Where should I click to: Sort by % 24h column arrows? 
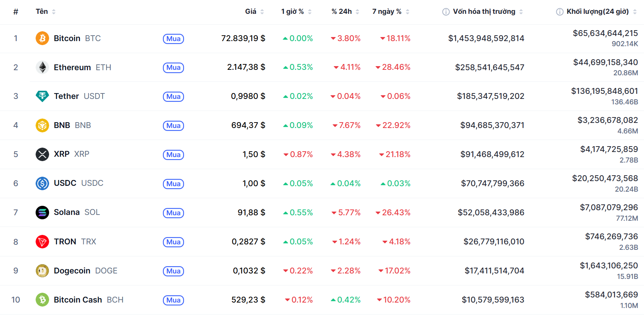[x=357, y=12]
